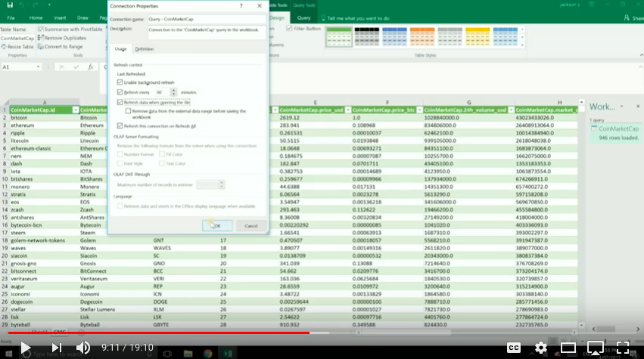The height and width of the screenshot is (359, 644).
Task: Apply the green table style
Action: [x=339, y=36]
